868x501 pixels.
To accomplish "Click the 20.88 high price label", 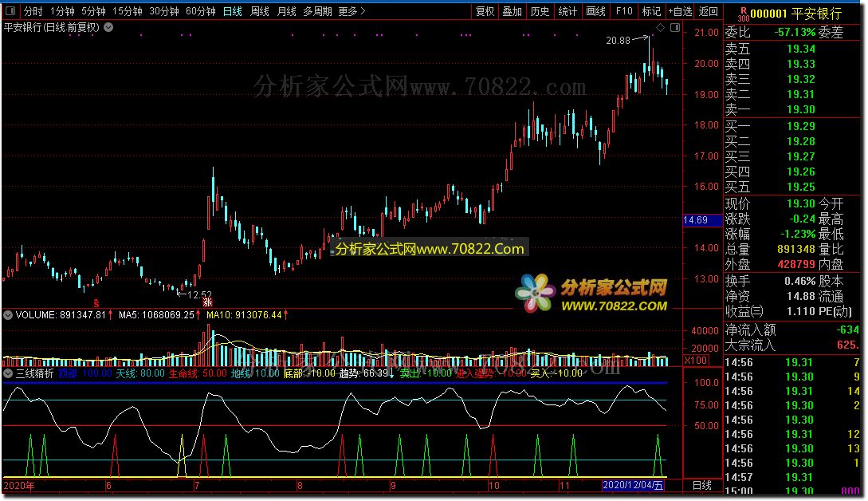I will pos(618,41).
